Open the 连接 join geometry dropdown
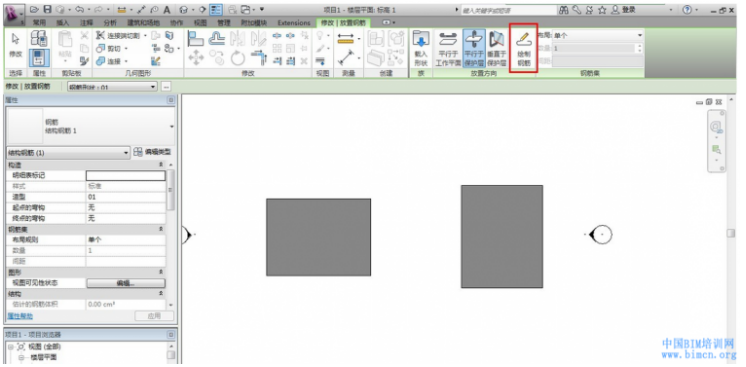Viewport: 746px width, 367px height. (x=127, y=61)
